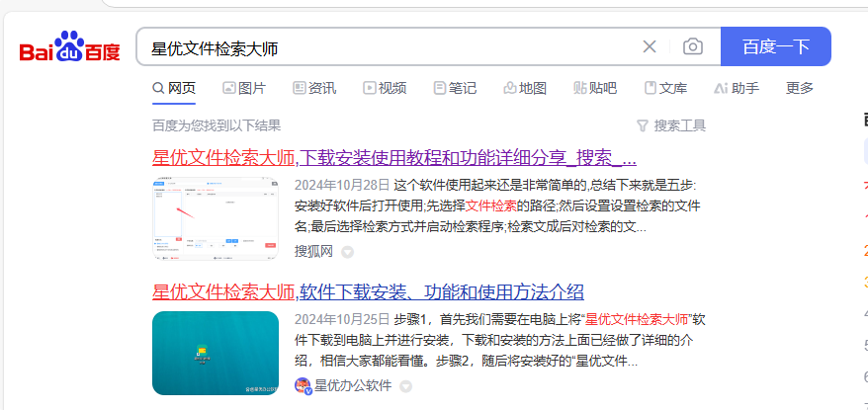Screen dimensions: 868x410
Task: Expand dropdown arrow beside 搜狐网
Action: point(347,252)
